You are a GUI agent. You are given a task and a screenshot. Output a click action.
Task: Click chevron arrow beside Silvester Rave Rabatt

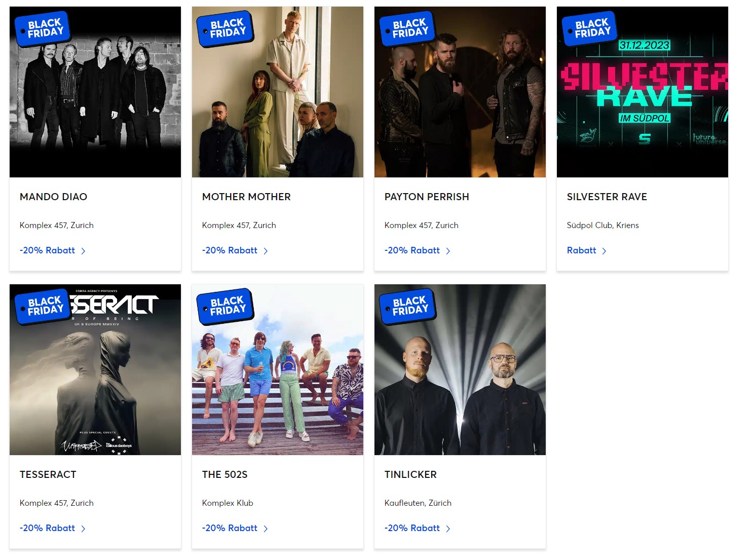(x=604, y=251)
